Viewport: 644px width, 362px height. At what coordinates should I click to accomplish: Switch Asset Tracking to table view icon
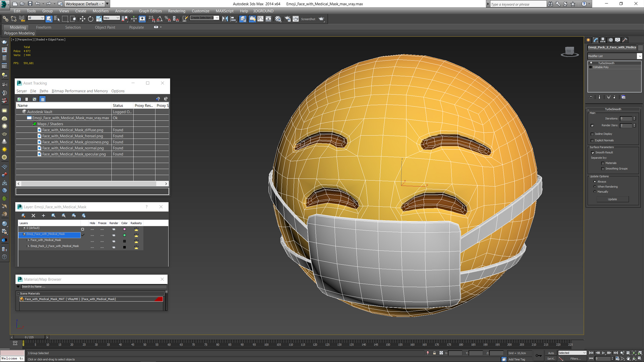(x=43, y=99)
